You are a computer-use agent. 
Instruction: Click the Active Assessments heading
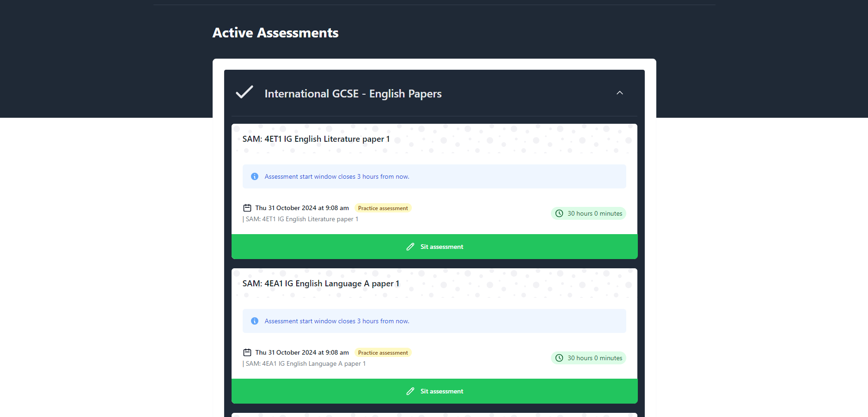(275, 33)
